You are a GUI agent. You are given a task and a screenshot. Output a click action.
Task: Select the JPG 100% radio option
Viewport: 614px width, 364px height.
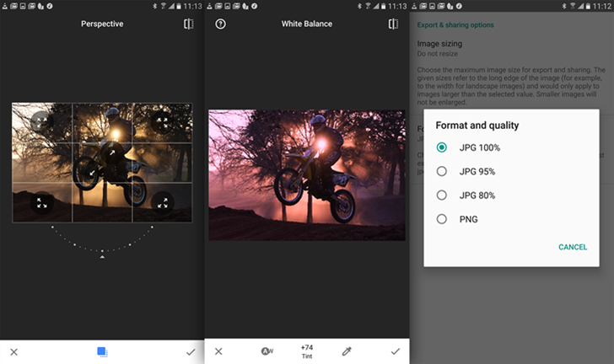pyautogui.click(x=441, y=147)
